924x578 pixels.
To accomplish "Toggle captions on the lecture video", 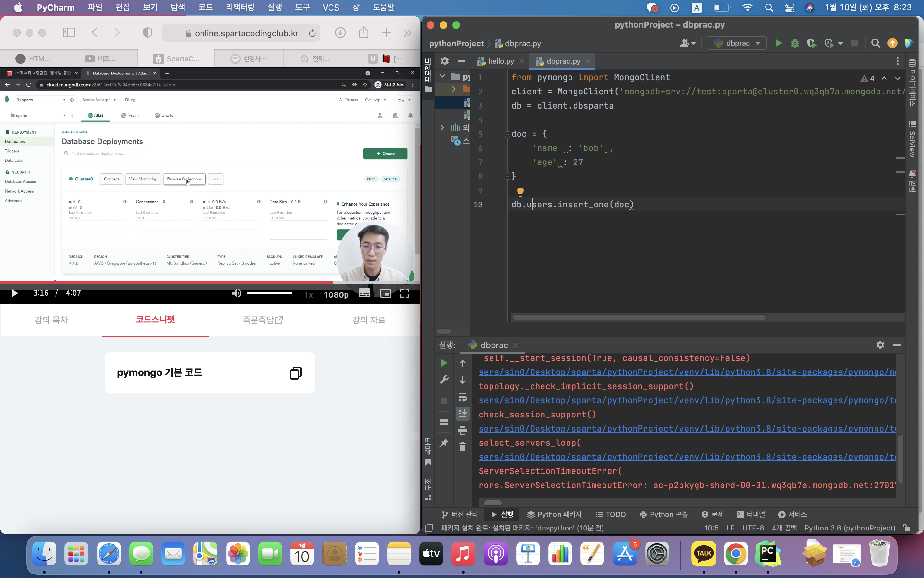I will pyautogui.click(x=364, y=293).
